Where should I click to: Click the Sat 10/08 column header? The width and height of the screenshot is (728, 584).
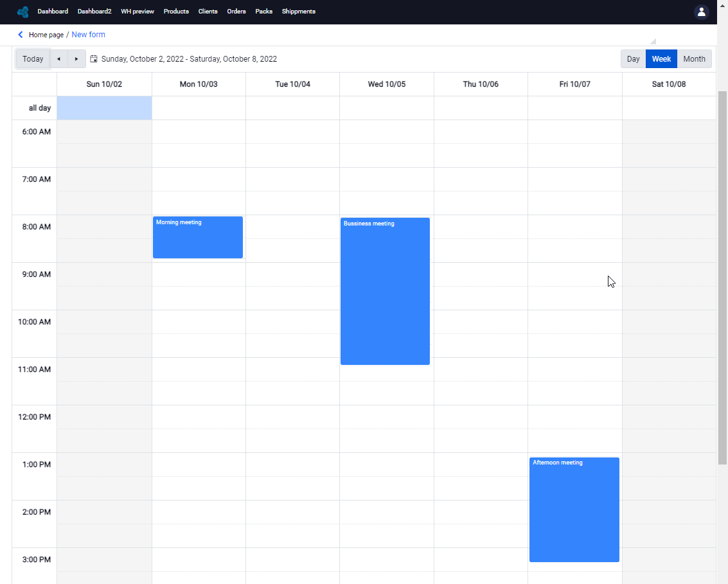point(669,85)
